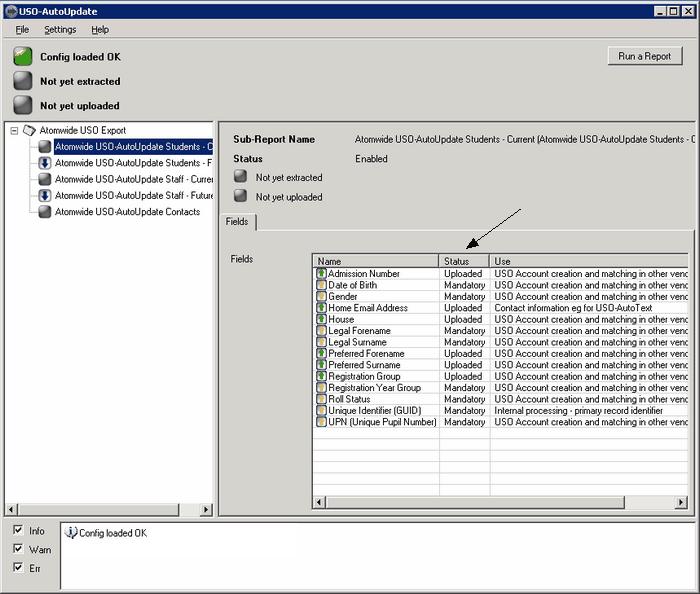The height and width of the screenshot is (594, 700).
Task: Click the Legal Surname field icon
Action: pos(321,342)
